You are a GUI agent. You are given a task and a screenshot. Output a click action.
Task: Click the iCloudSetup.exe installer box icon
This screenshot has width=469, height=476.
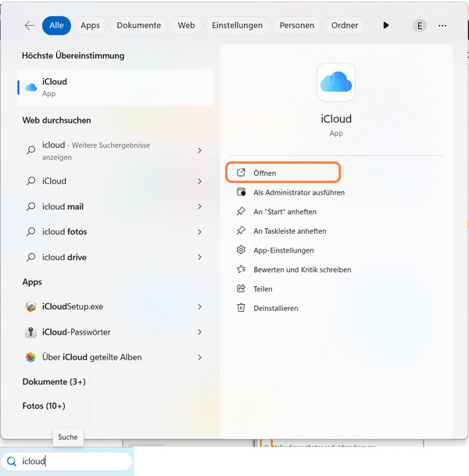click(x=30, y=306)
